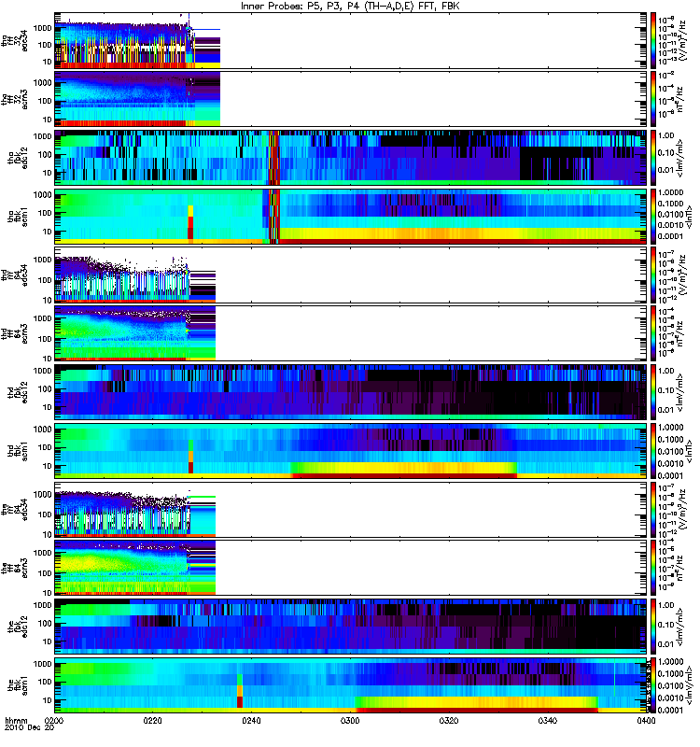700x747 pixels.
Task: Click the (V/m)²/Hz unit label of tha fff edc34
Action: tap(683, 40)
